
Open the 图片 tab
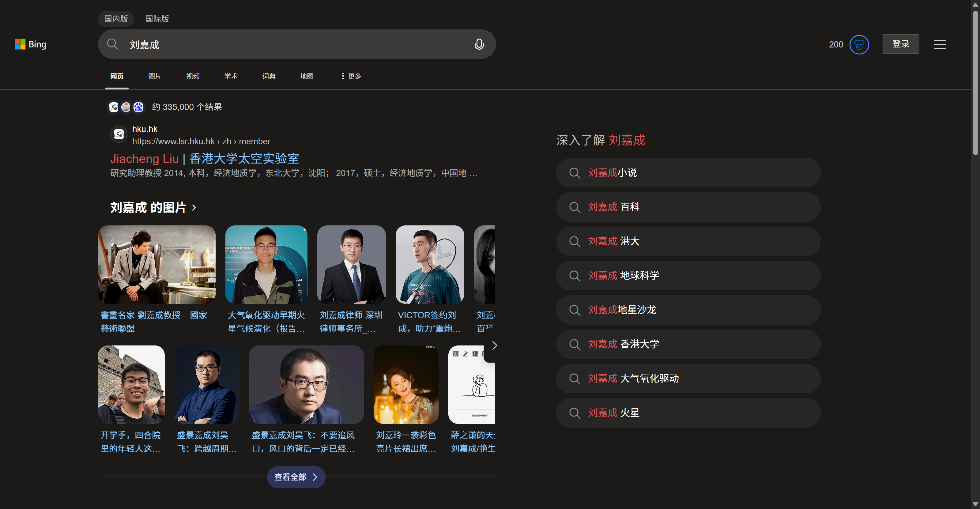(154, 76)
